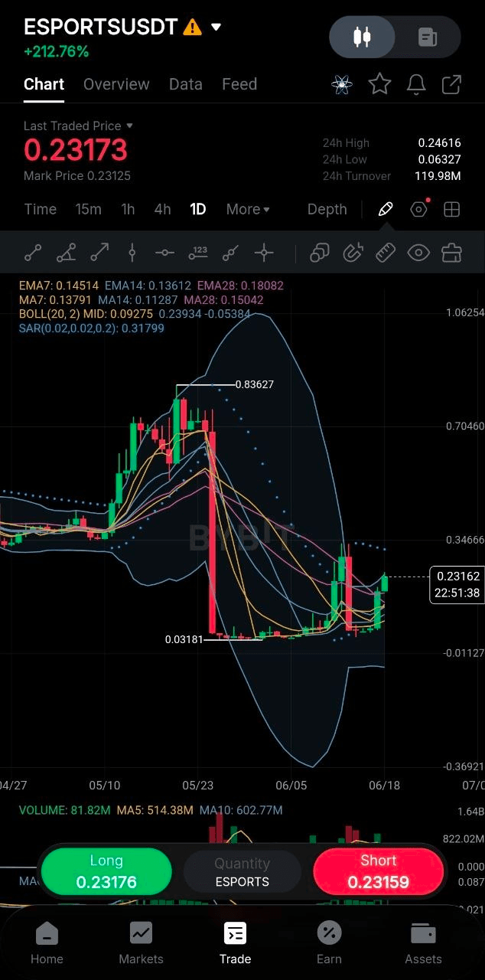The image size is (485, 980).
Task: Switch to the Data tab
Action: [x=186, y=84]
